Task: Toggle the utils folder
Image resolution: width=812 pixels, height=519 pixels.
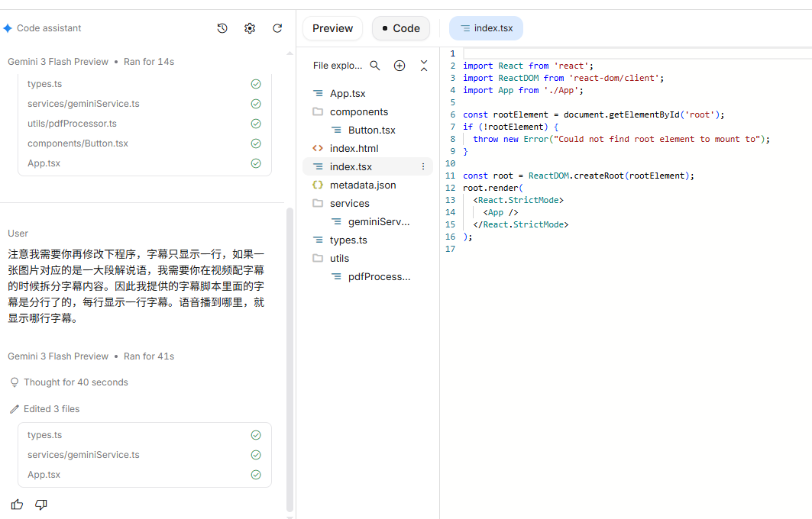Action: pos(339,258)
